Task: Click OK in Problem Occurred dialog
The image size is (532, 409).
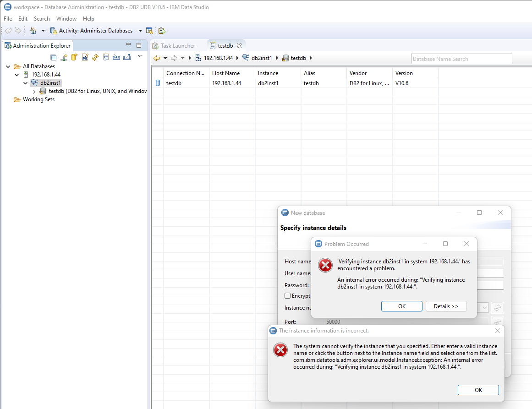Action: coord(402,306)
